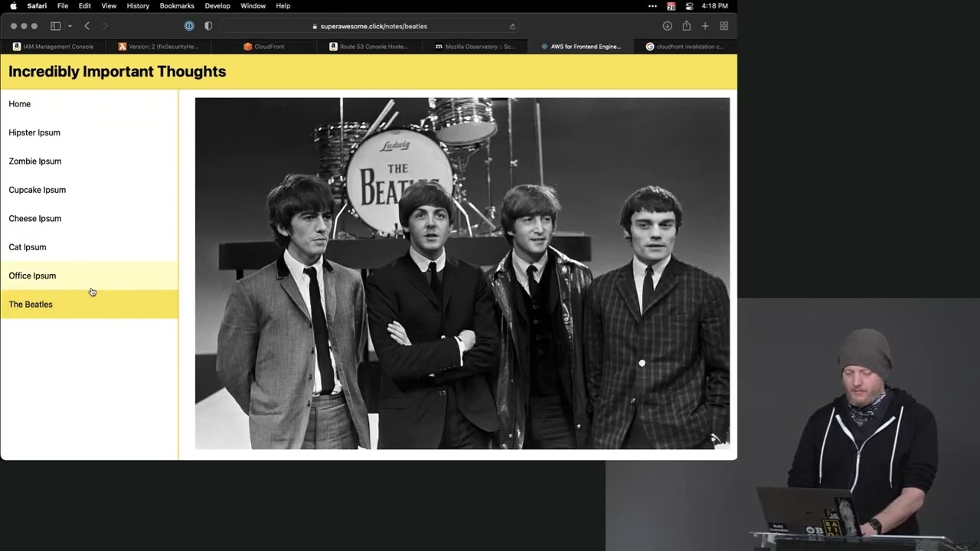
Task: Open the File menu
Action: click(x=63, y=6)
